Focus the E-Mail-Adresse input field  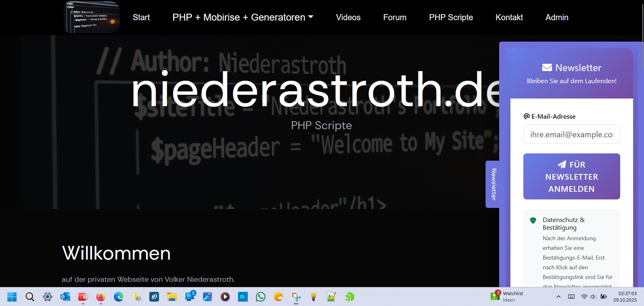(x=571, y=134)
